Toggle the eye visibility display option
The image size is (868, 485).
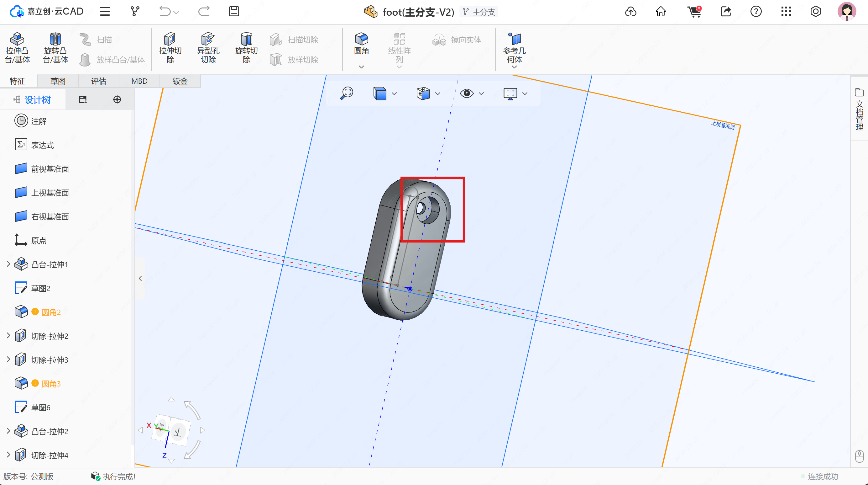[x=467, y=93]
